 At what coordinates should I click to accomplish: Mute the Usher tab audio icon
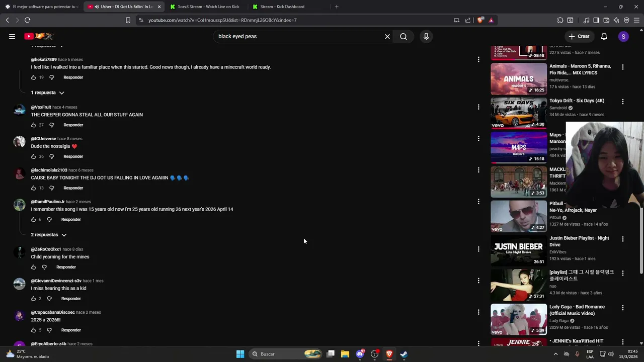97,7
